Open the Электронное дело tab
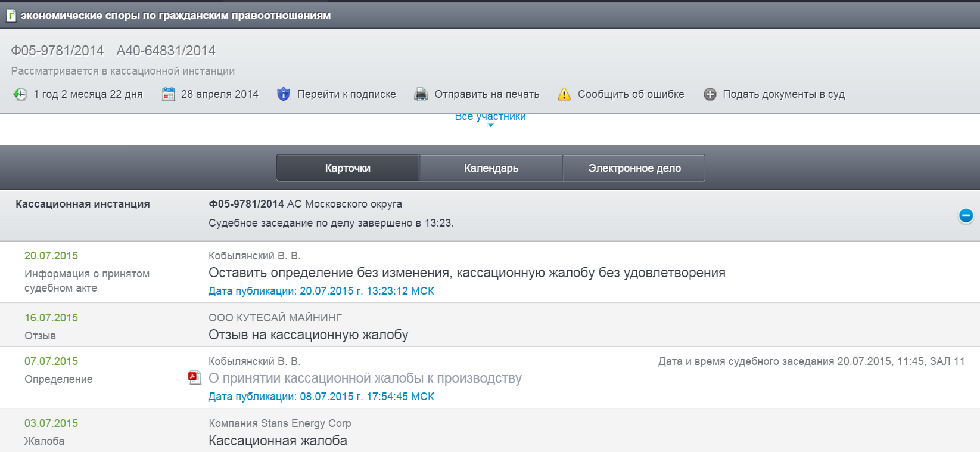980x452 pixels. [634, 168]
